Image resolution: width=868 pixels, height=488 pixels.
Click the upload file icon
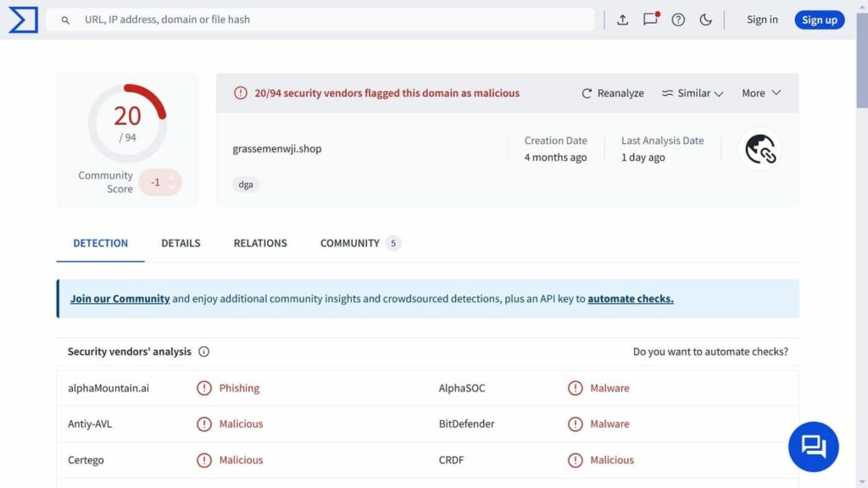622,19
